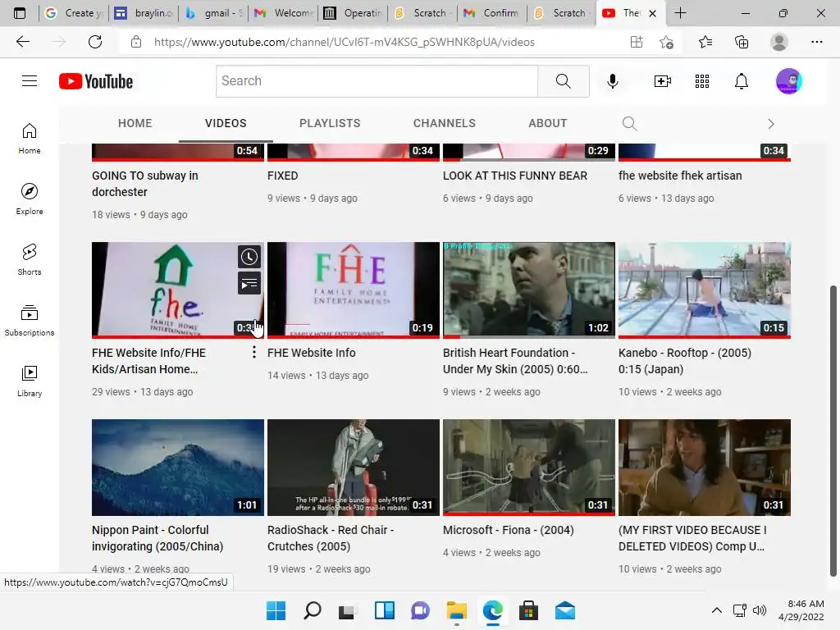The width and height of the screenshot is (840, 630).
Task: Open the Windows Start menu
Action: pyautogui.click(x=276, y=610)
